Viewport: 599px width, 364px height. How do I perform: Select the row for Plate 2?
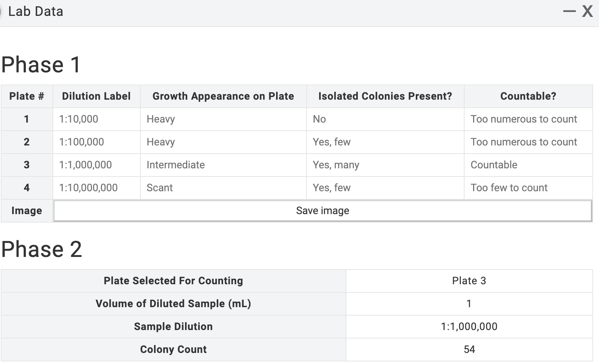(27, 142)
